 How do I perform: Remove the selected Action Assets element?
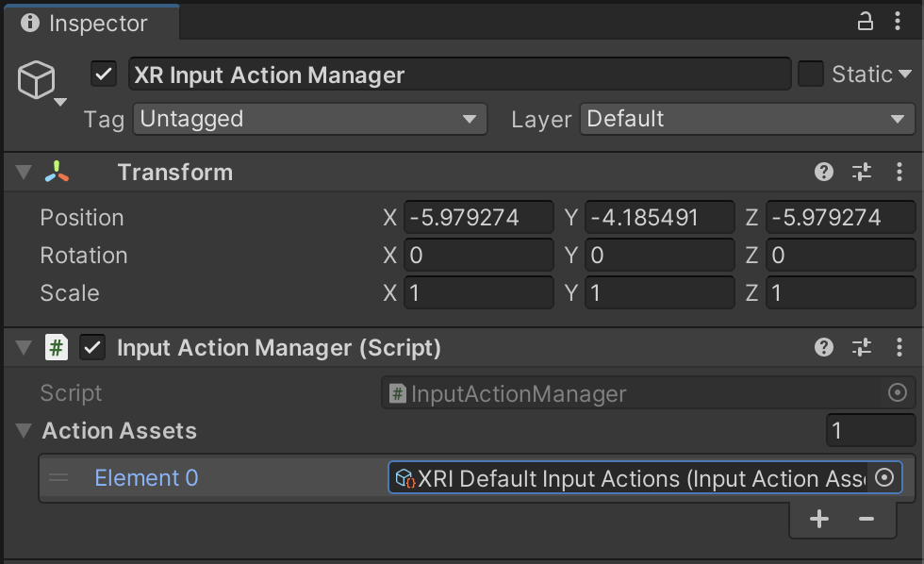click(x=866, y=519)
